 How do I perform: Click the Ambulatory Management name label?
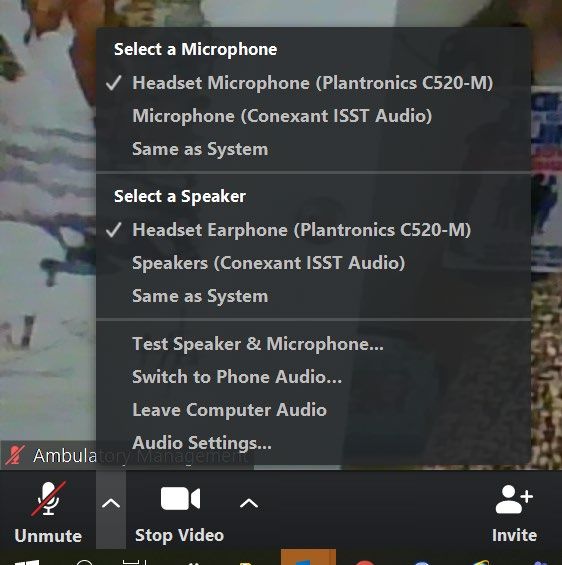click(140, 456)
